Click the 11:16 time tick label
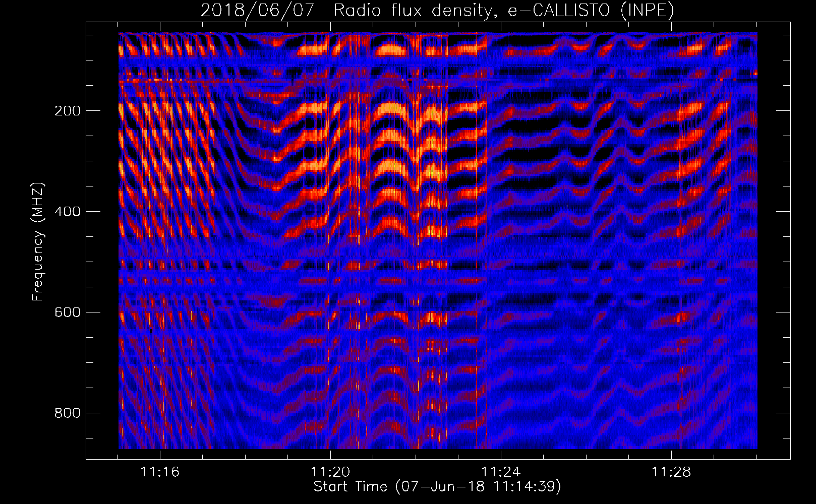 (160, 472)
